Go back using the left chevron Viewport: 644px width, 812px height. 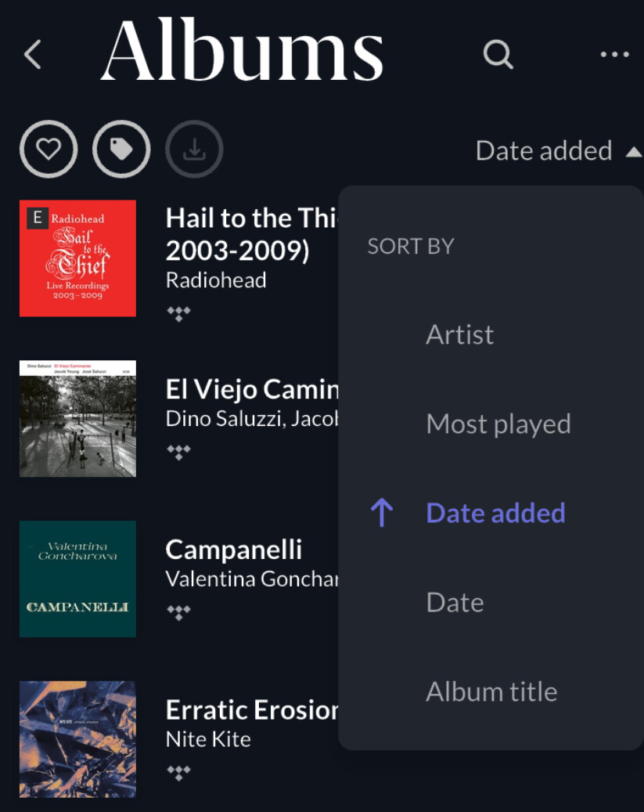pos(33,54)
